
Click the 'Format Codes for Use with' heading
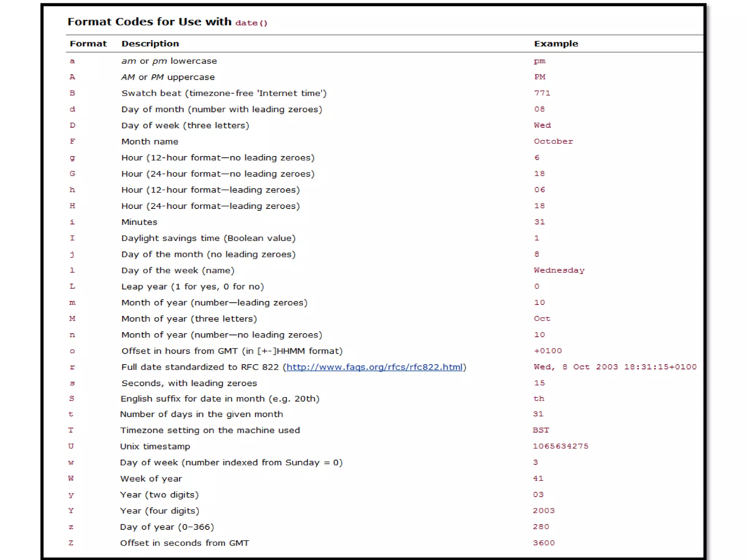(149, 22)
